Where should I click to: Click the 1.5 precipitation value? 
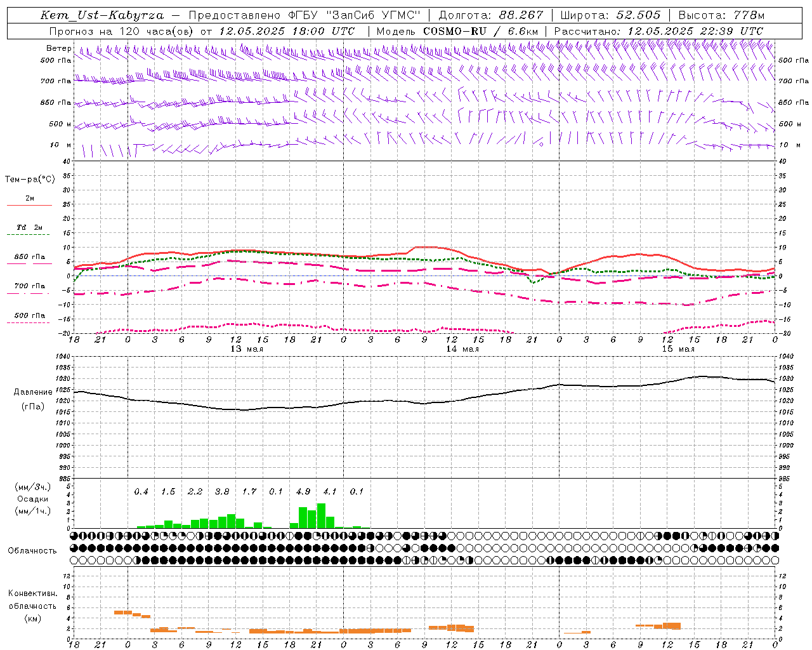pos(168,491)
